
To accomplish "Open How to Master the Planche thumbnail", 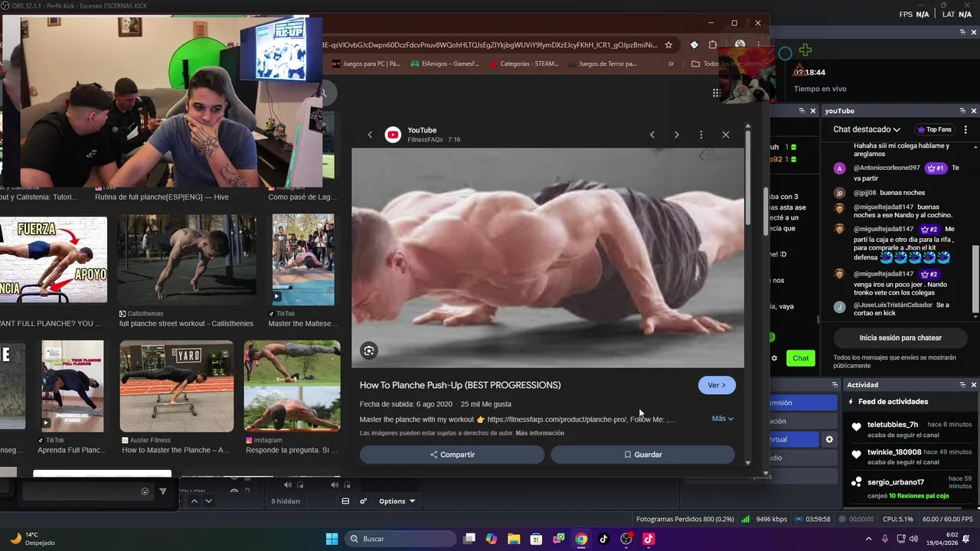I will (177, 386).
